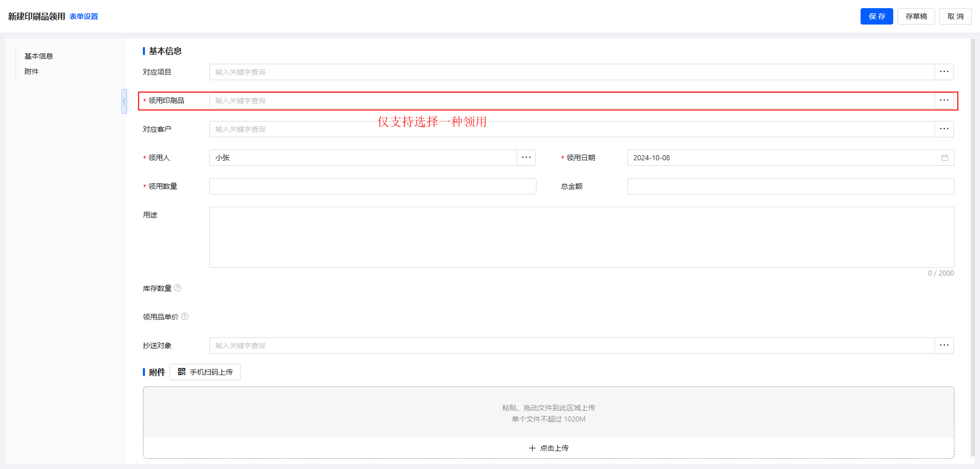The height and width of the screenshot is (469, 980).
Task: Click the blue 保存 button
Action: pos(876,16)
